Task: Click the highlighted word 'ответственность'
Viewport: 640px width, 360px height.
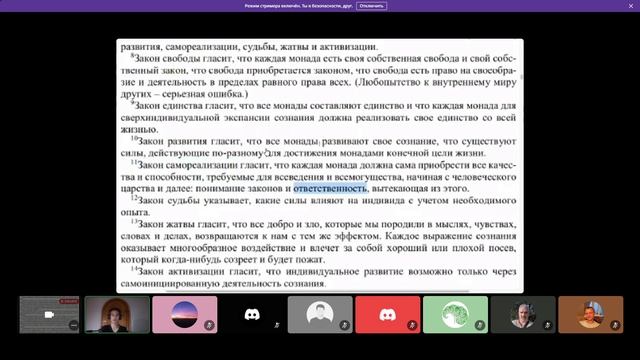Action: click(x=330, y=189)
